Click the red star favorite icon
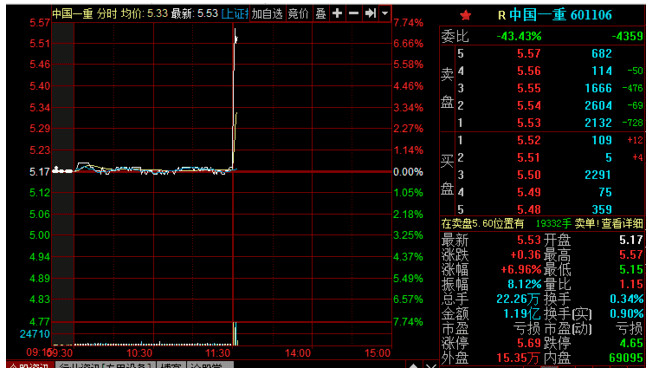654x378 pixels. tap(465, 16)
